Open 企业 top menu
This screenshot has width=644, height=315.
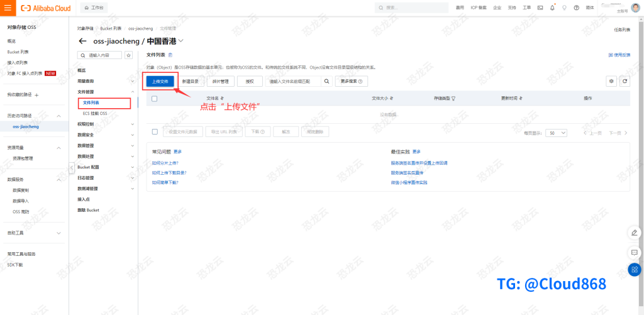497,8
